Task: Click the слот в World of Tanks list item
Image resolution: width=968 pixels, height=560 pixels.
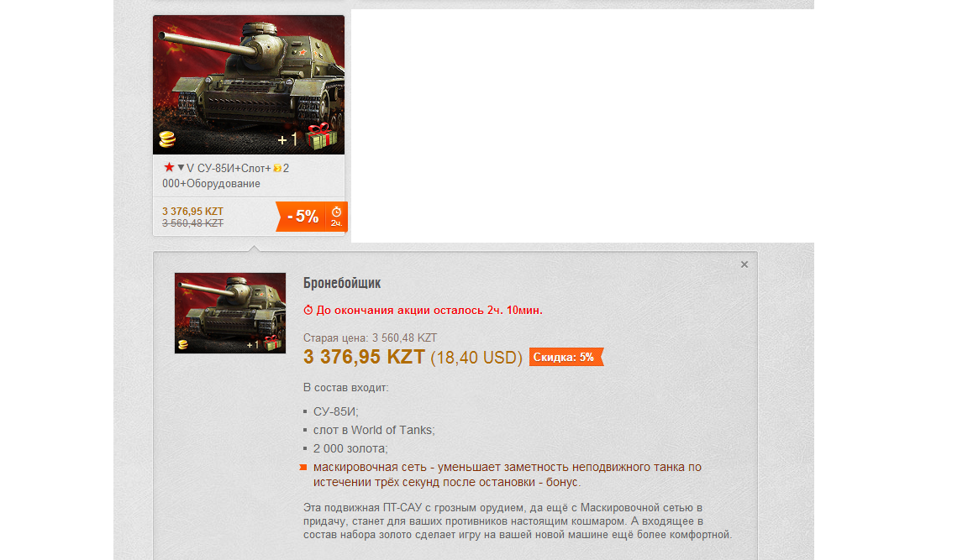Action: pyautogui.click(x=374, y=430)
